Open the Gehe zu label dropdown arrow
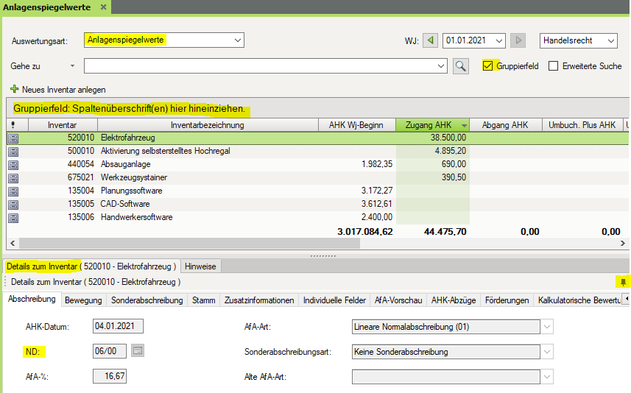Viewport: 631px width, 393px height. (x=72, y=66)
